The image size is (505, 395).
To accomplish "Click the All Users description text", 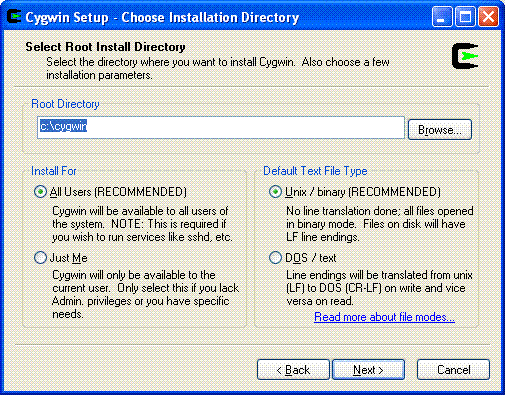I will pos(142,224).
